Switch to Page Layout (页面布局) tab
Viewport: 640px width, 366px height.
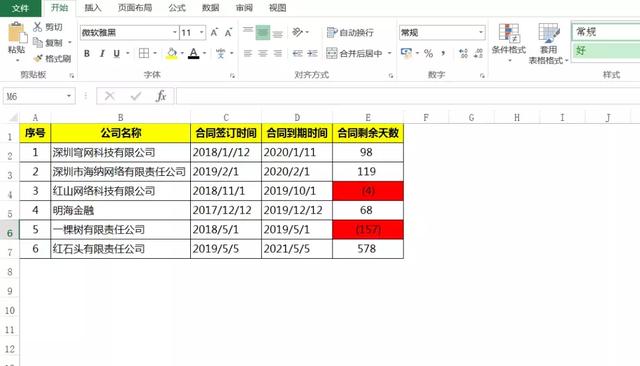click(x=135, y=8)
